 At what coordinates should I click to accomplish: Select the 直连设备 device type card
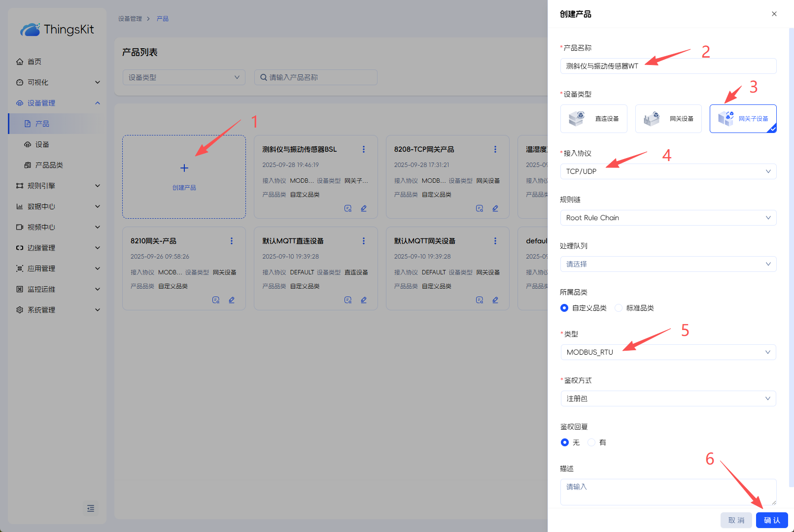pos(593,119)
